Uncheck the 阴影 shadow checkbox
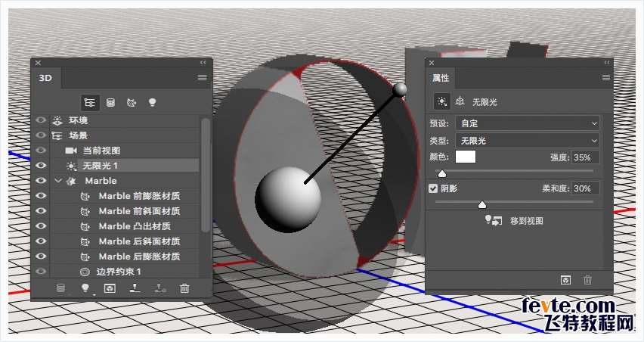The width and height of the screenshot is (644, 342). pyautogui.click(x=433, y=188)
